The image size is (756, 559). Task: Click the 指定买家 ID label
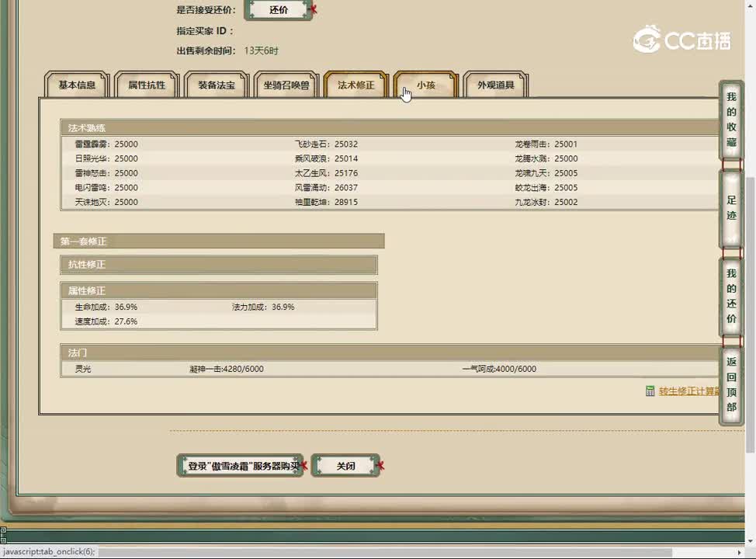click(205, 31)
